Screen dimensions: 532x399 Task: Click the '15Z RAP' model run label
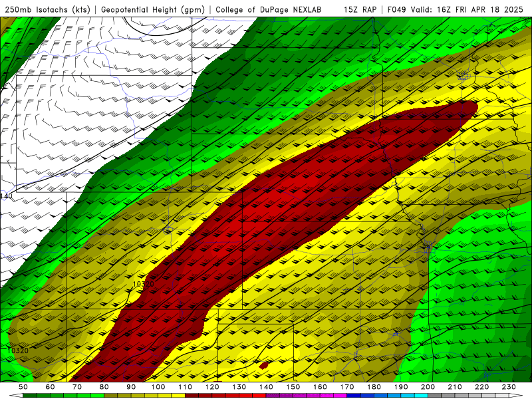click(x=360, y=9)
